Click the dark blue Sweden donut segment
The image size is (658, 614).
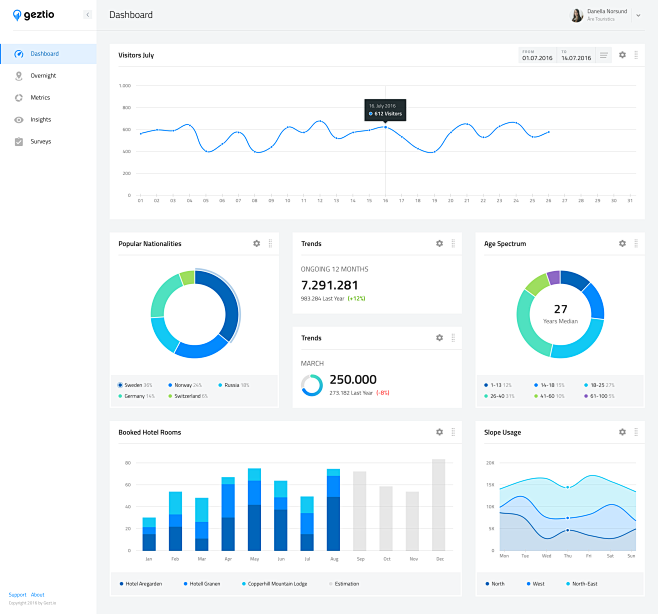228,302
